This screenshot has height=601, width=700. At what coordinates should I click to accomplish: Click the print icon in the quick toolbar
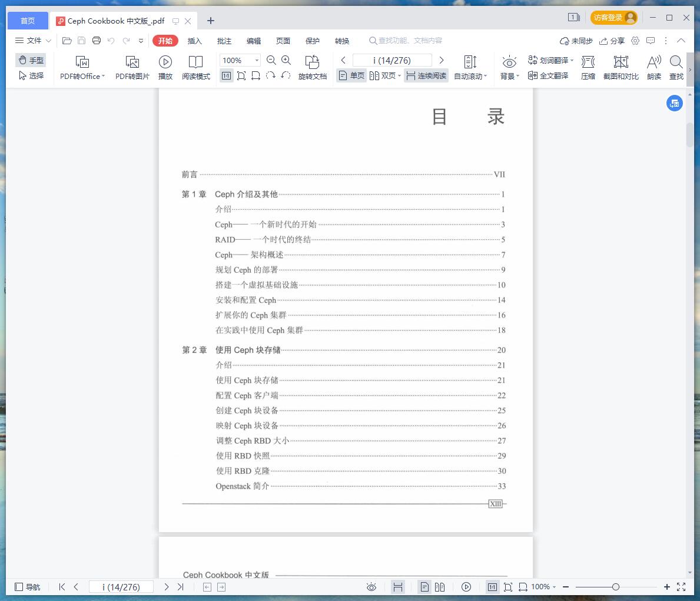pyautogui.click(x=97, y=41)
